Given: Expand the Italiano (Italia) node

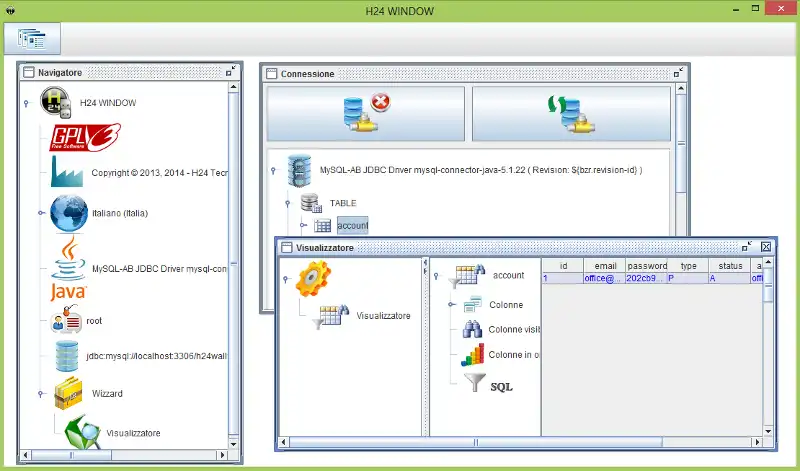Looking at the screenshot, I should (41, 213).
